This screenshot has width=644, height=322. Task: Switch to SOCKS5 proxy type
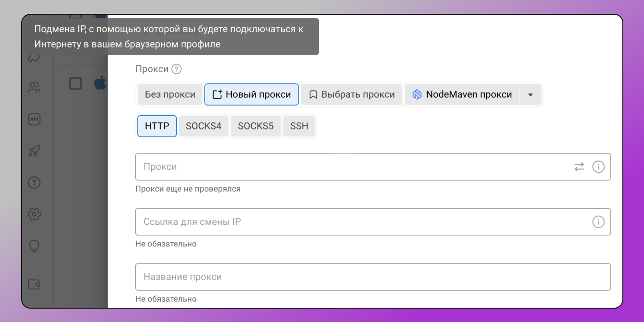pos(256,126)
